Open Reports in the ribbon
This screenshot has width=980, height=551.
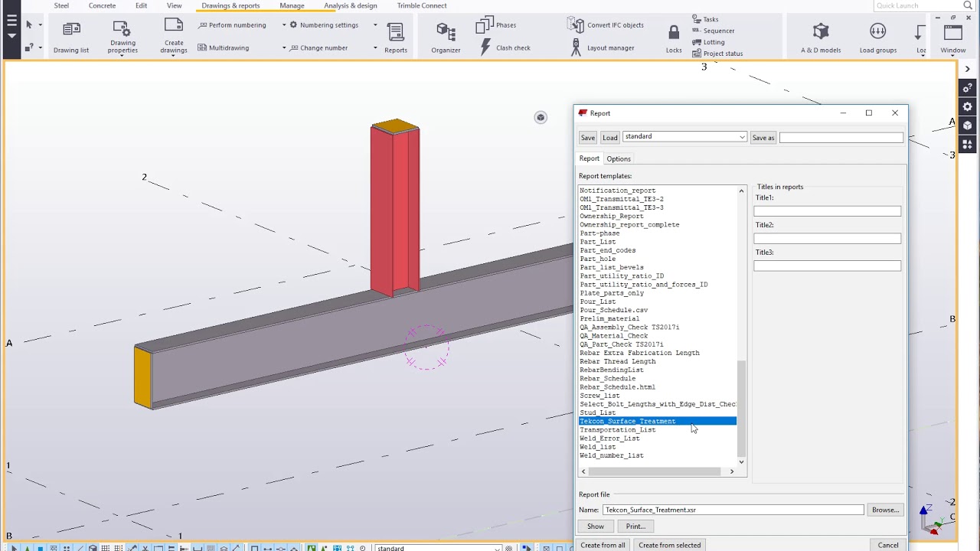point(396,37)
